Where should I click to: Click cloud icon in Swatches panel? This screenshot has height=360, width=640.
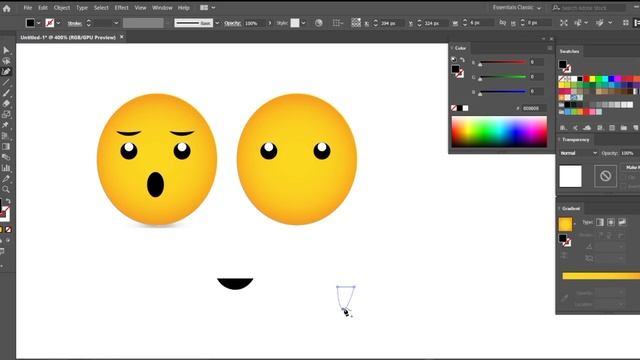[587, 128]
